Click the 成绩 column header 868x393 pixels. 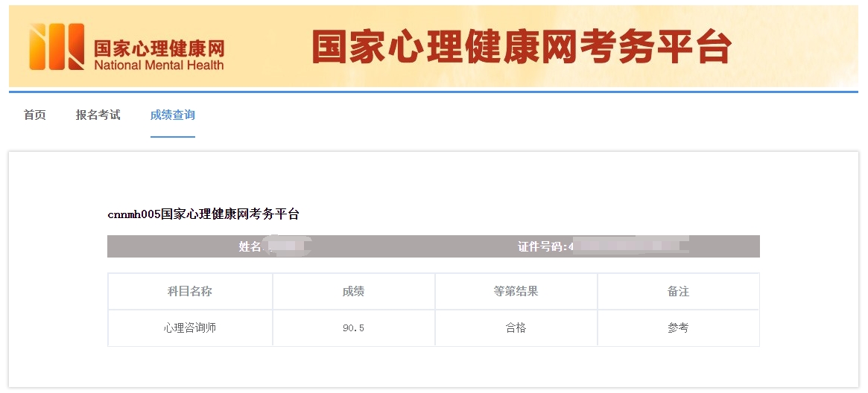353,291
